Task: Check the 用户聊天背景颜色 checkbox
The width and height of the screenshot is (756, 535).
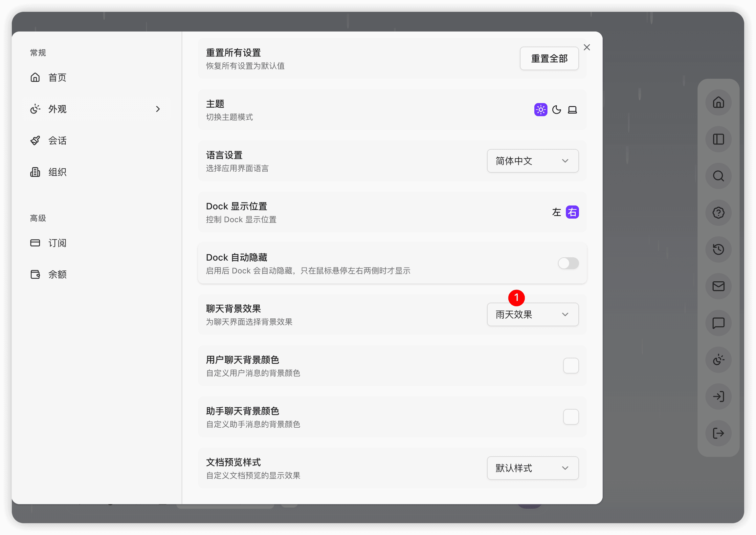Action: (x=571, y=366)
